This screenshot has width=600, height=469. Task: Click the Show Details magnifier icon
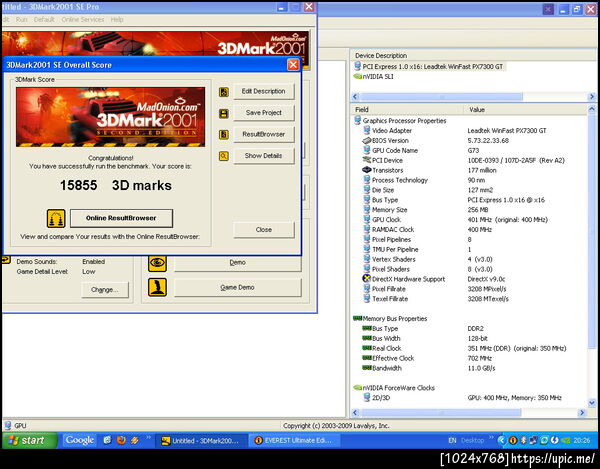(223, 156)
